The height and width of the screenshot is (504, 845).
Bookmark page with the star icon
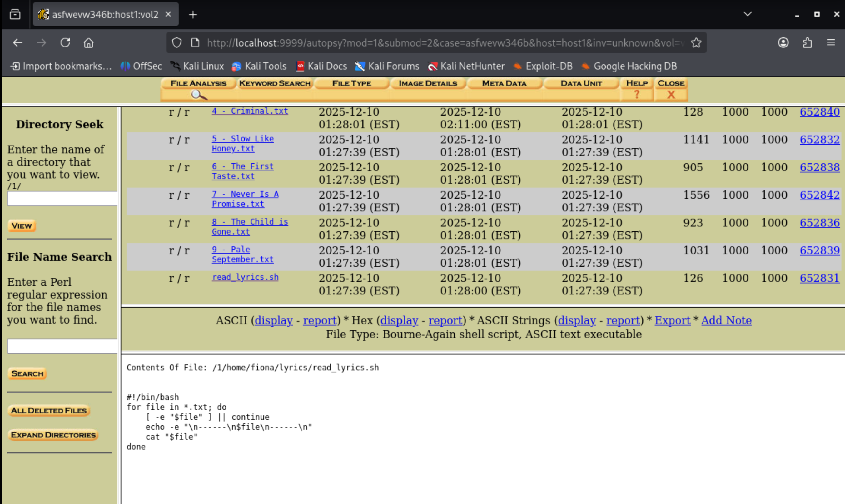pos(696,43)
